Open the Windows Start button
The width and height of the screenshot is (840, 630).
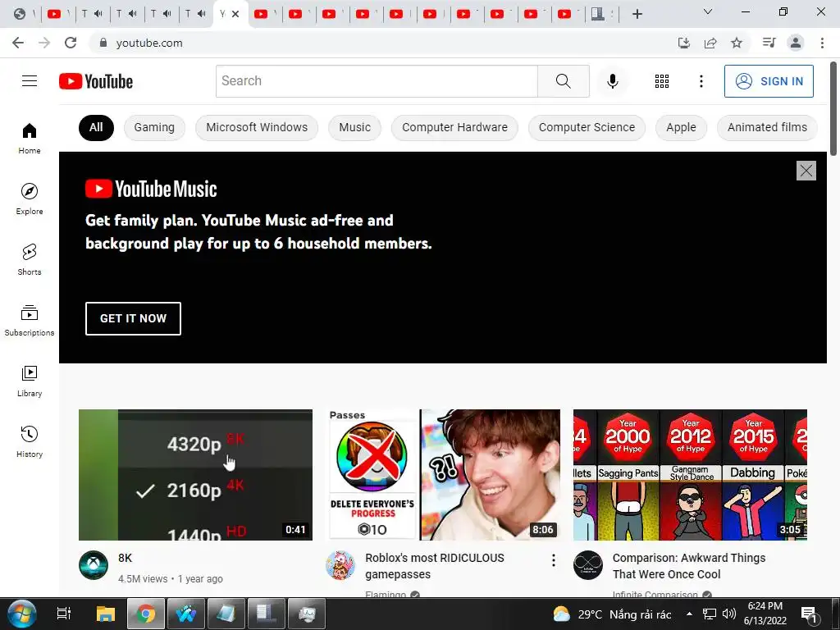pyautogui.click(x=22, y=614)
